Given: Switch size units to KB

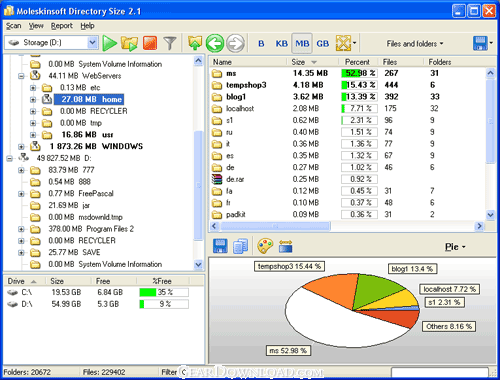Looking at the screenshot, I should point(281,44).
